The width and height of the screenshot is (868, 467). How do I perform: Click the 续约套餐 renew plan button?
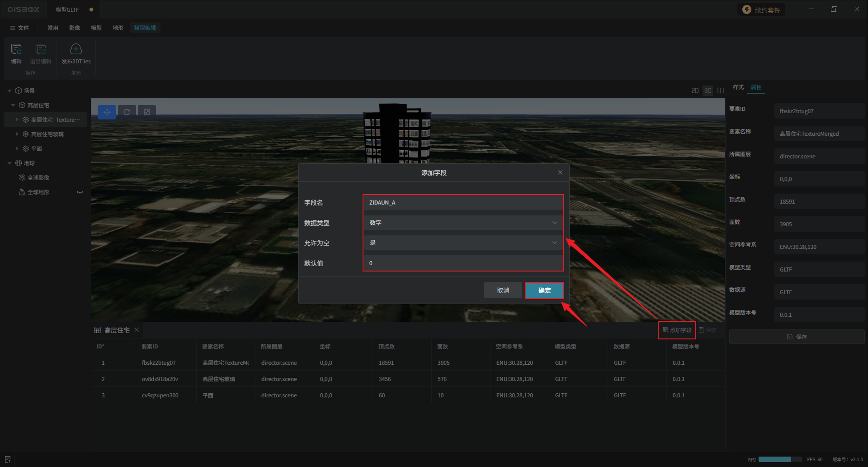[x=762, y=10]
